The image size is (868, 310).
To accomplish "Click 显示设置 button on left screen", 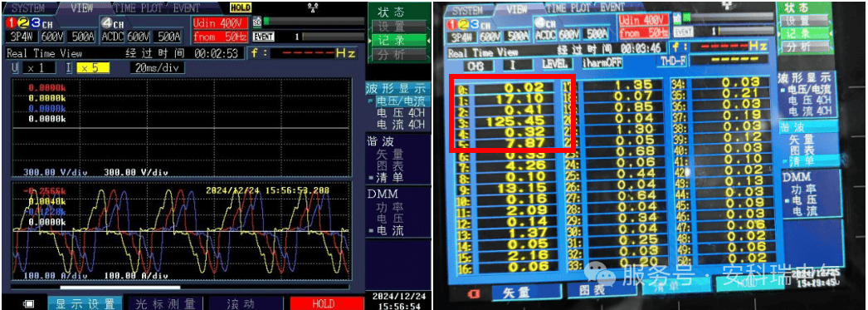I will click(85, 303).
